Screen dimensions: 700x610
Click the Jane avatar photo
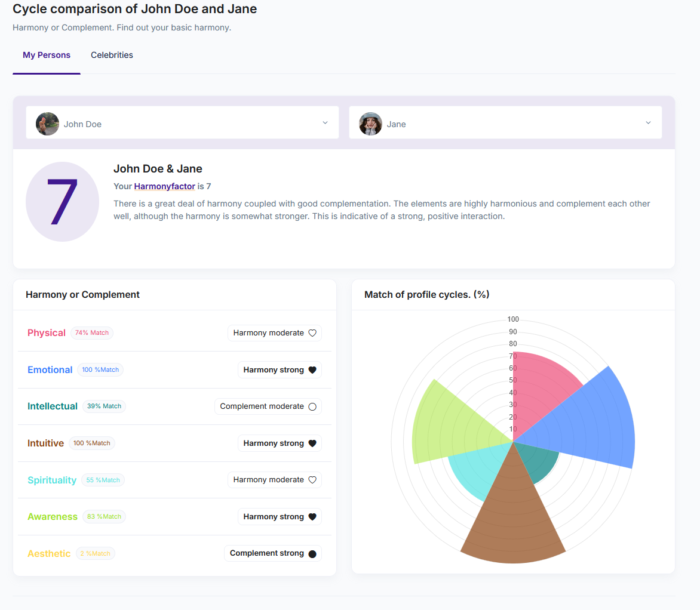point(370,124)
